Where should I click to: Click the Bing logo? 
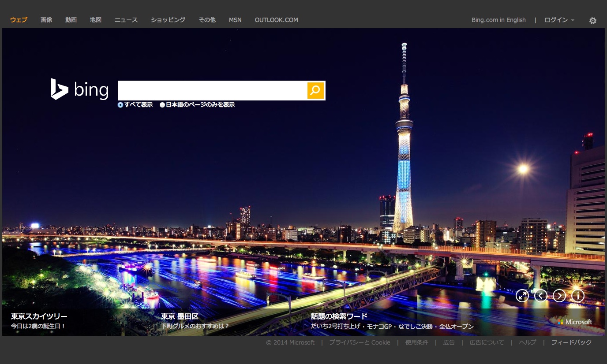coord(79,89)
